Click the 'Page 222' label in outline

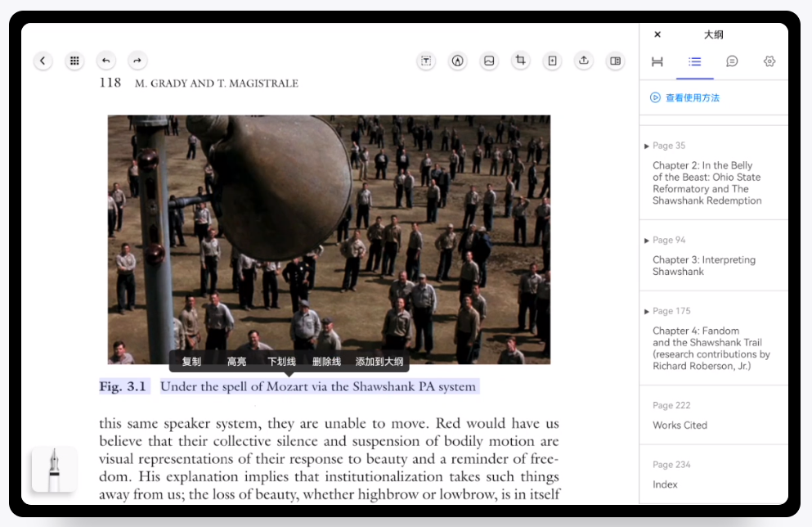coord(671,405)
